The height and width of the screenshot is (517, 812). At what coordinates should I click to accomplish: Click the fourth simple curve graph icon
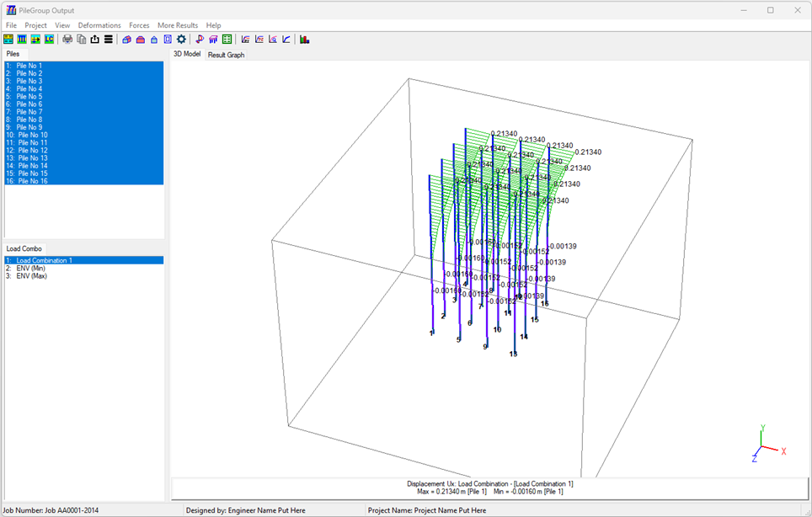click(286, 40)
